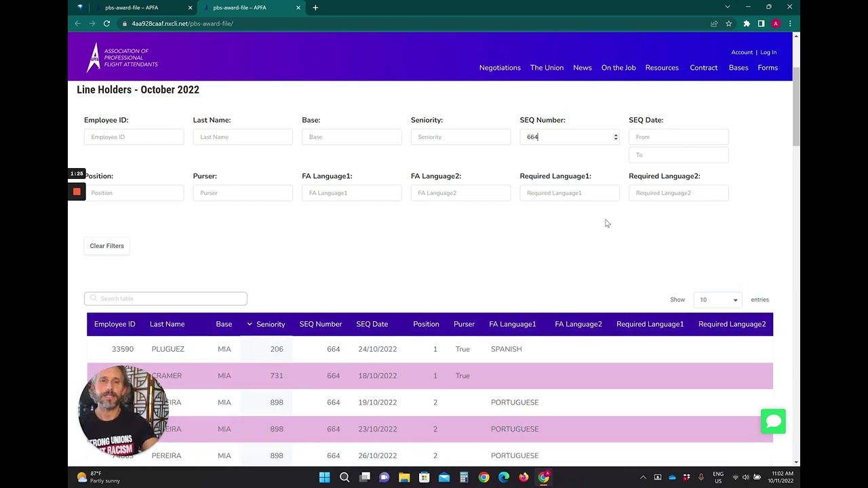The image size is (868, 488).
Task: Close the first pbs-award-file tab
Action: click(x=190, y=7)
